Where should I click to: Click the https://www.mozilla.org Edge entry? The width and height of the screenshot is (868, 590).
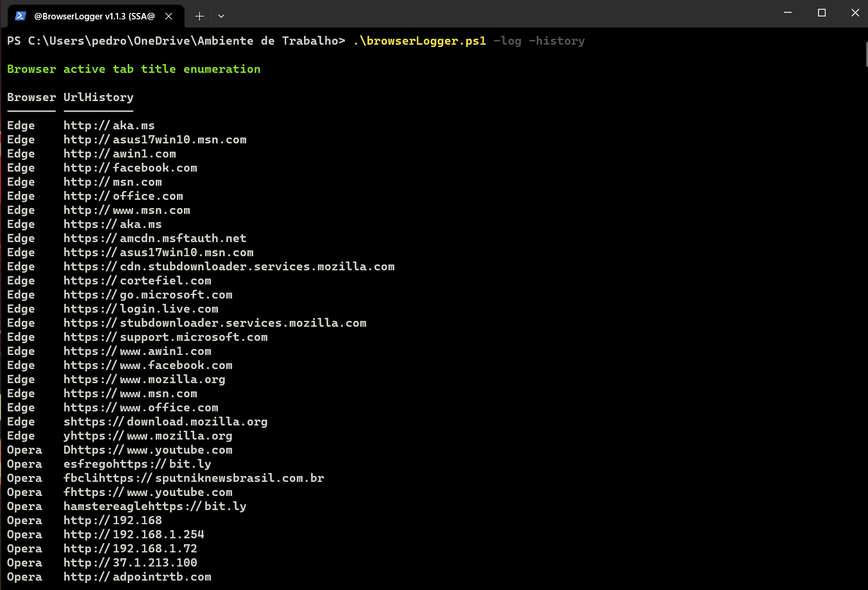click(x=145, y=379)
